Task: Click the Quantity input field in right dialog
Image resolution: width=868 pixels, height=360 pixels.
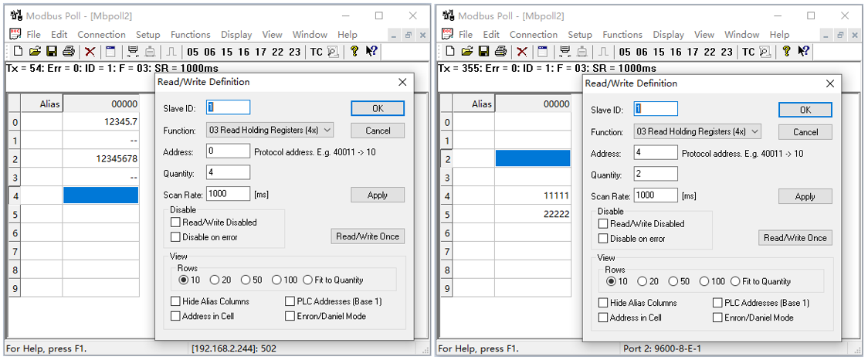Action: click(x=656, y=175)
